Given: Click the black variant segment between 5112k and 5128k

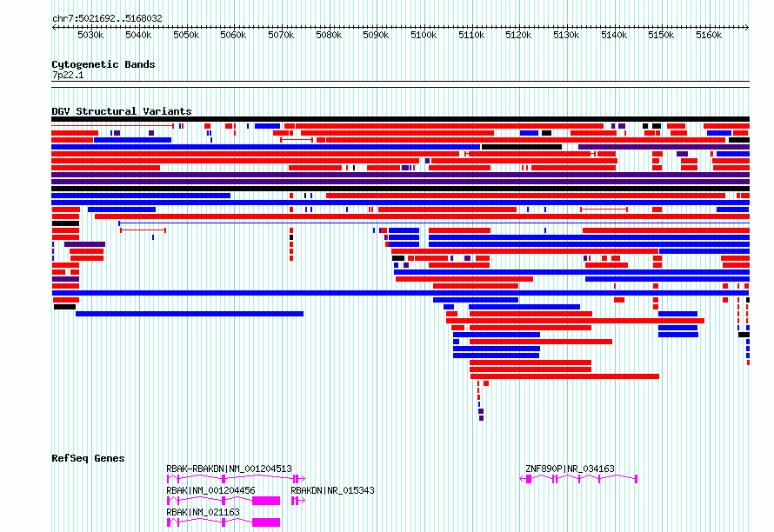Looking at the screenshot, I should 522,147.
